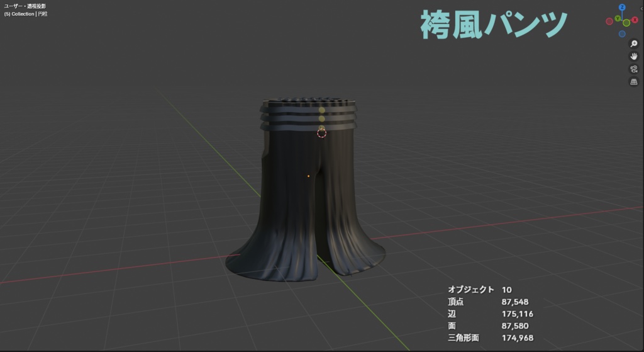Click the red X axis on gizmo

(635, 20)
